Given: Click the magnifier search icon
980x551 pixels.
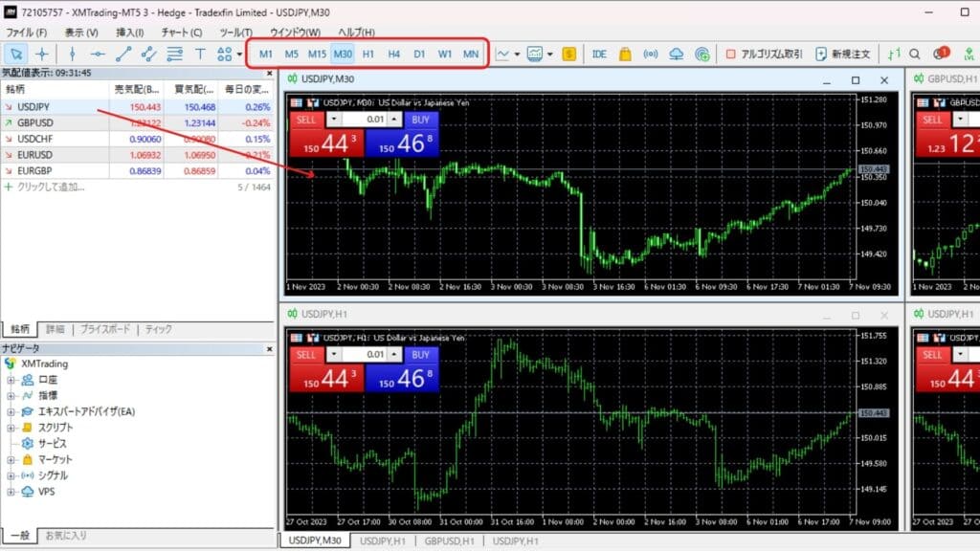Looking at the screenshot, I should (915, 55).
